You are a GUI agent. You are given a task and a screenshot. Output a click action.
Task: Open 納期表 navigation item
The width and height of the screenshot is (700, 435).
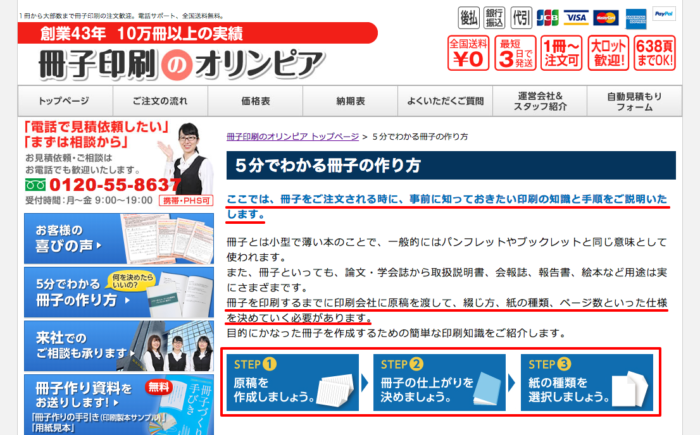click(x=350, y=101)
